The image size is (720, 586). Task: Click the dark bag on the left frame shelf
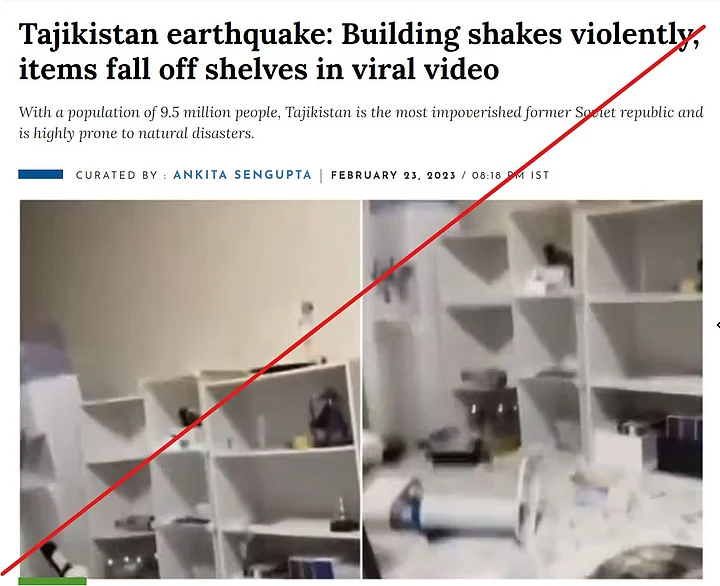pyautogui.click(x=330, y=418)
